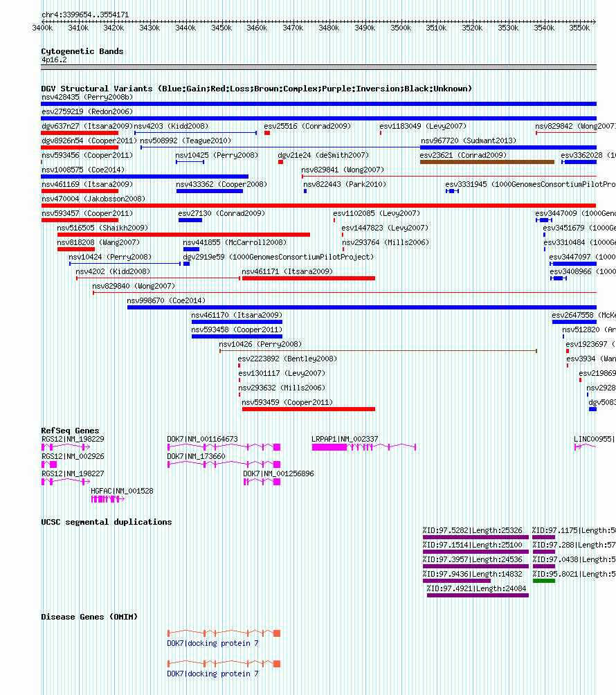Select nsv593457 (Cooper2011) variant label

click(87, 214)
